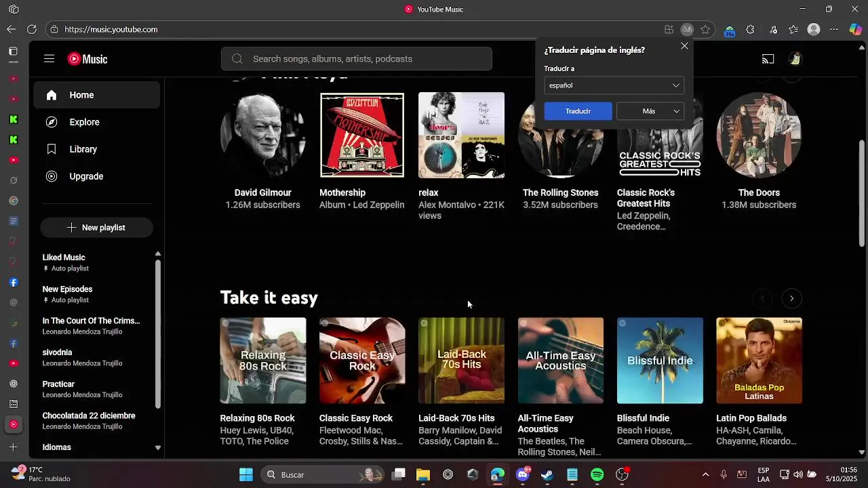Screen dimensions: 868x488
Task: Open David Gilmour artist thumbnail
Action: 263,136
